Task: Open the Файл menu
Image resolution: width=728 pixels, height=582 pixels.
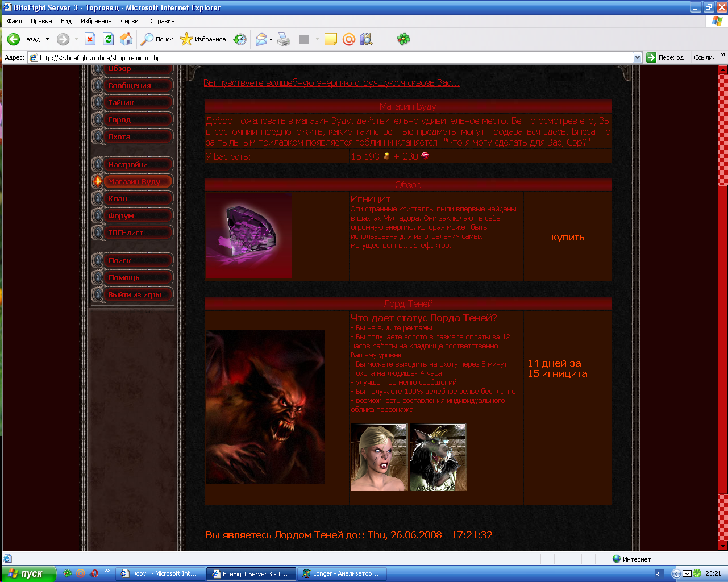Action: coord(14,21)
